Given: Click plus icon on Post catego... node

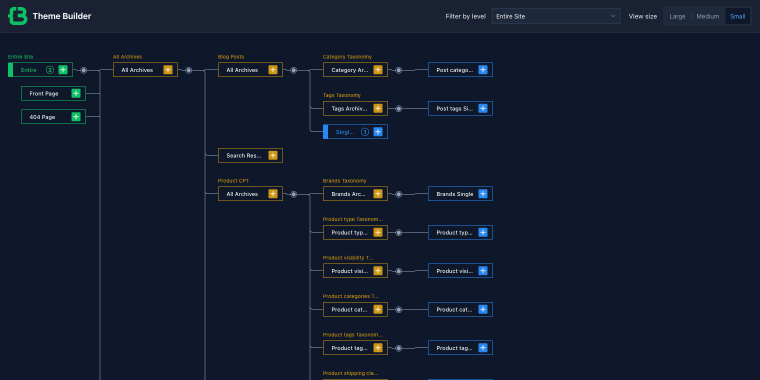Looking at the screenshot, I should (483, 70).
